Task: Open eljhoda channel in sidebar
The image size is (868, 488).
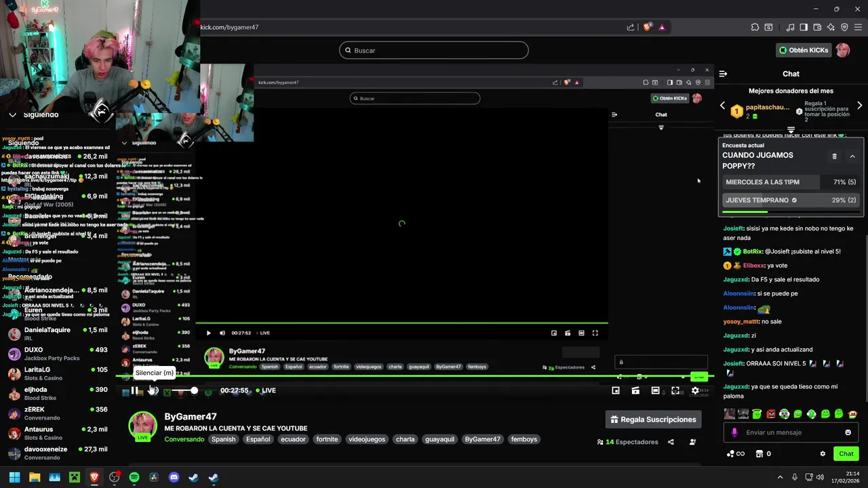Action: (x=58, y=393)
